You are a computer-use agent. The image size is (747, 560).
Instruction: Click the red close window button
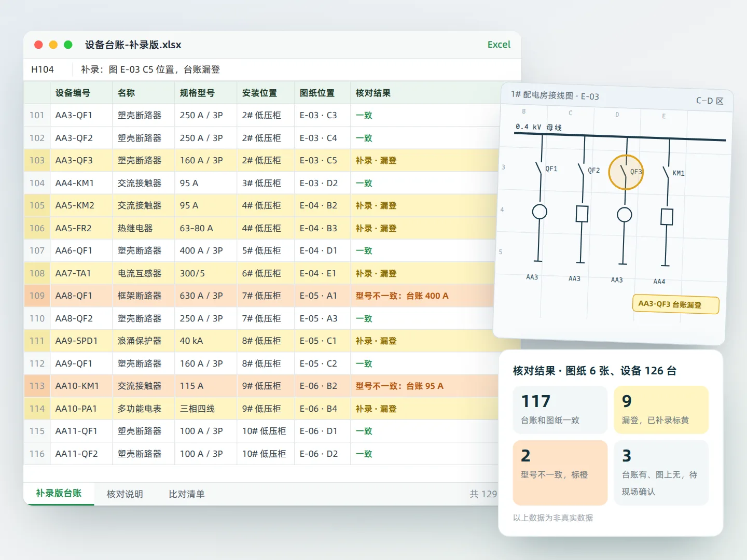(x=38, y=45)
